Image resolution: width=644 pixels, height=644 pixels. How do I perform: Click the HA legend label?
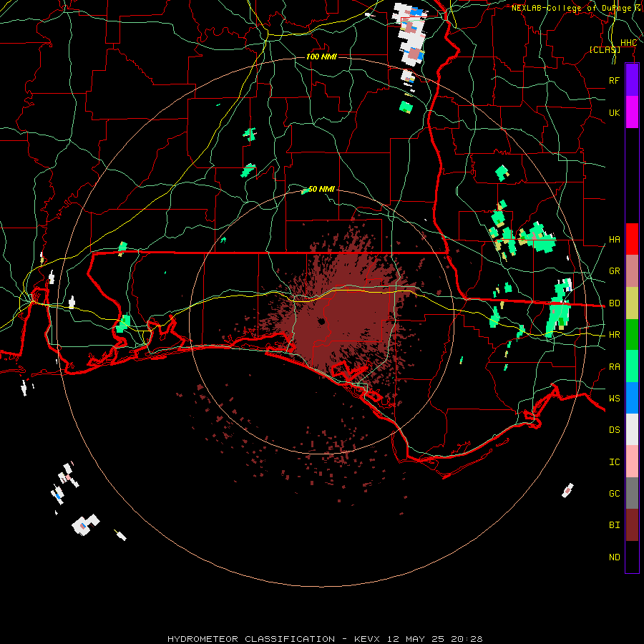click(x=614, y=240)
